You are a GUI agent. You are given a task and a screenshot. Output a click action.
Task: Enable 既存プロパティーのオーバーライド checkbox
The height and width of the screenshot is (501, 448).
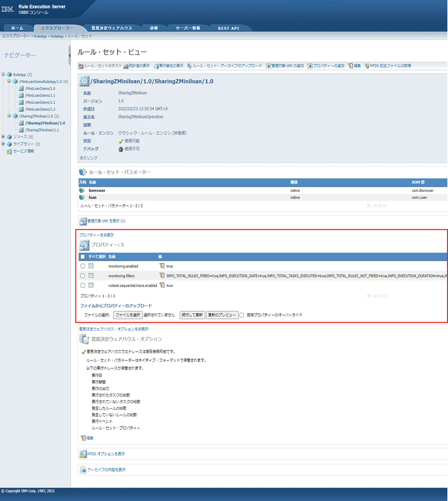coord(242,315)
